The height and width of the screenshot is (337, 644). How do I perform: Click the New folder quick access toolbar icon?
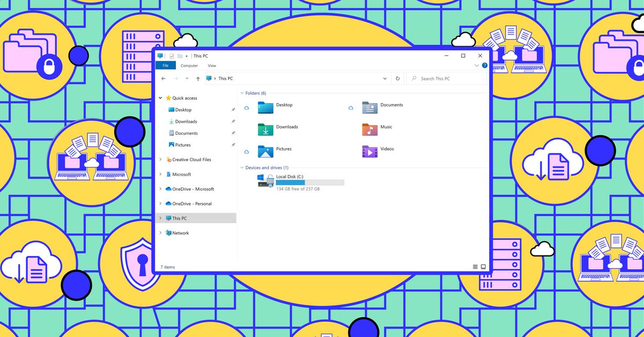pos(180,56)
